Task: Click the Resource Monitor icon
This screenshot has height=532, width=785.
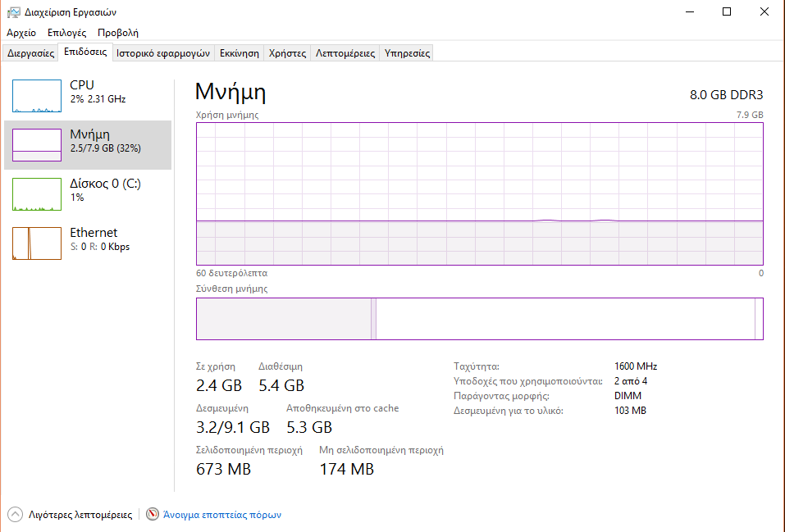Action: (153, 515)
